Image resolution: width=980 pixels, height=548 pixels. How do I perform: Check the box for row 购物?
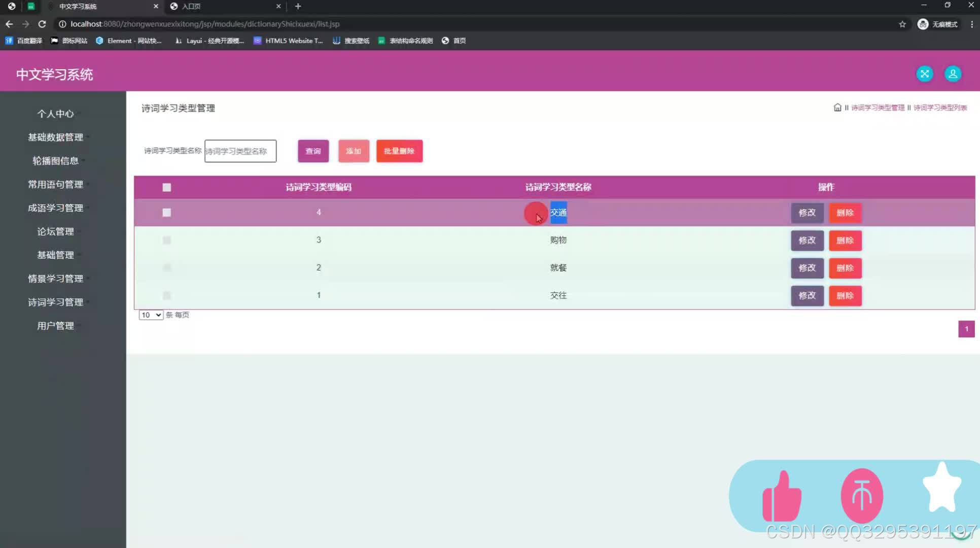166,240
